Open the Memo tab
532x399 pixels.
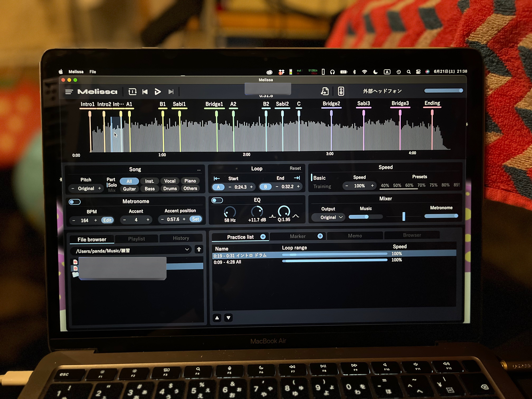click(x=355, y=236)
